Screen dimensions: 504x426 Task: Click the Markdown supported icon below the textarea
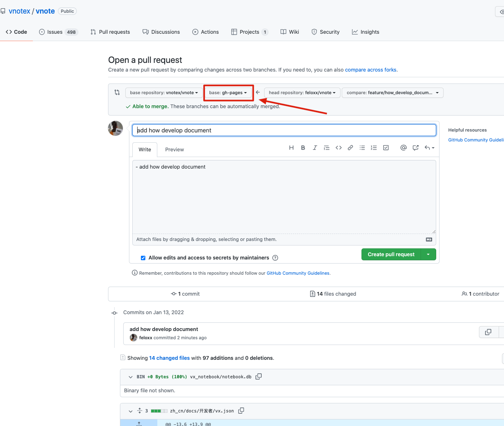429,239
